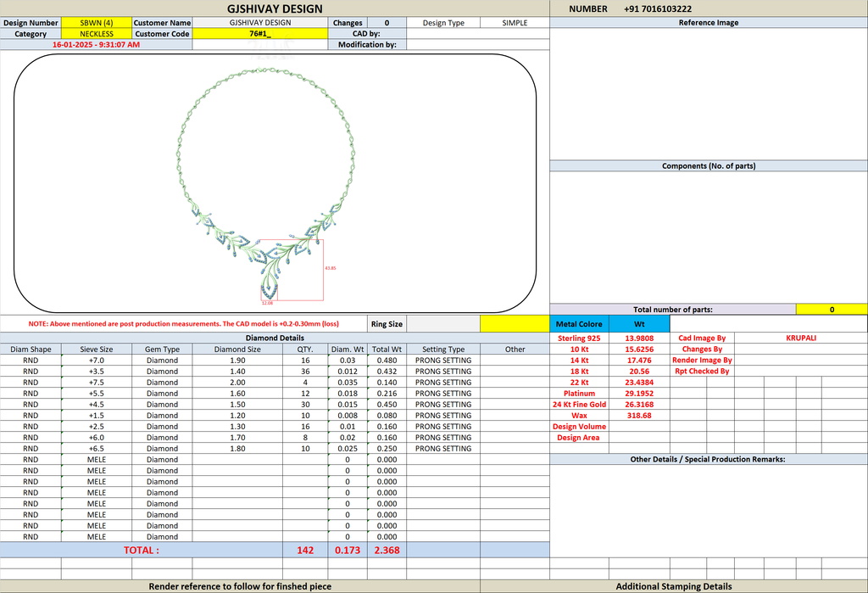Select the quantity 36 cell
This screenshot has height=593, width=868.
(305, 372)
